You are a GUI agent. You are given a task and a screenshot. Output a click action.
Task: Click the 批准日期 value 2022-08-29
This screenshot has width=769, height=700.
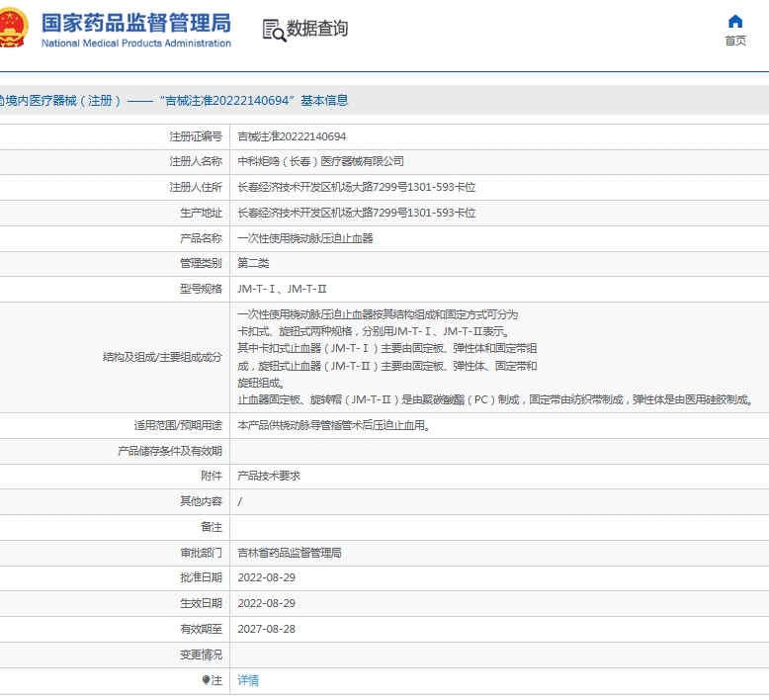(266, 577)
